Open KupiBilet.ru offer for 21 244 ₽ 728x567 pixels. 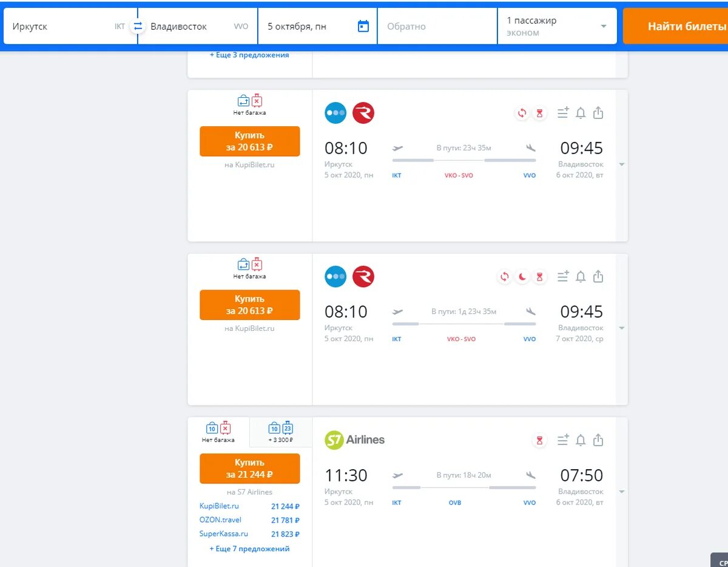point(249,506)
